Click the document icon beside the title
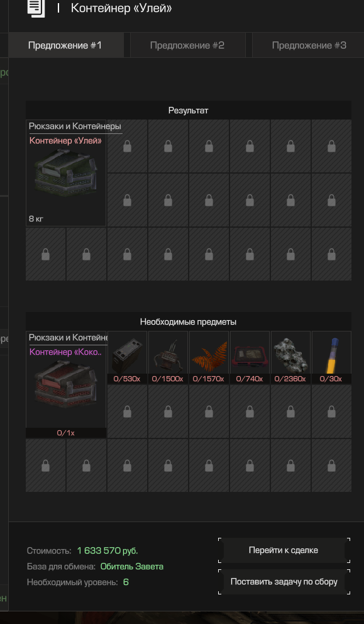This screenshot has width=364, height=624. (36, 8)
